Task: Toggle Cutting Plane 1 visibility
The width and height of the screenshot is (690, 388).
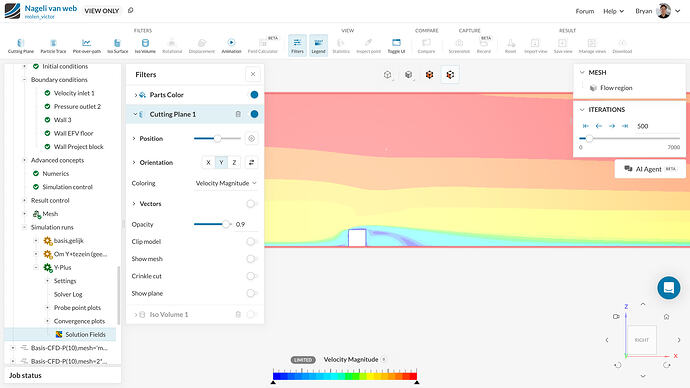Action: (254, 114)
